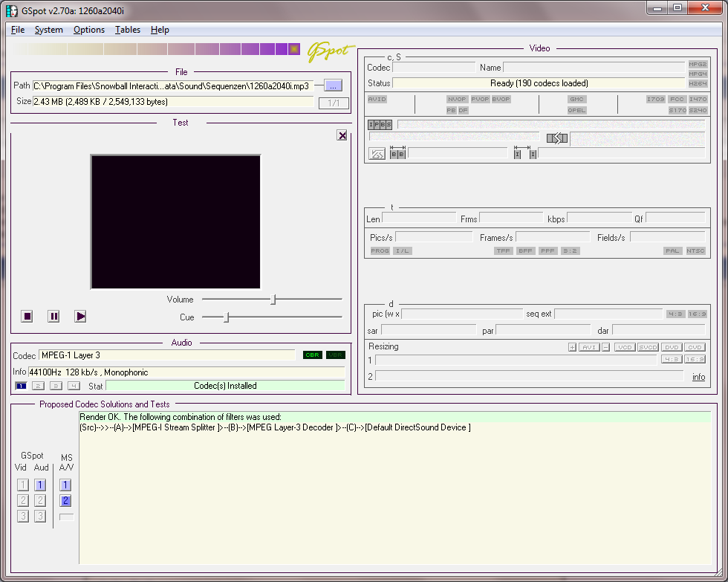Select audio stream 1 button
The image size is (728, 582).
[21, 386]
